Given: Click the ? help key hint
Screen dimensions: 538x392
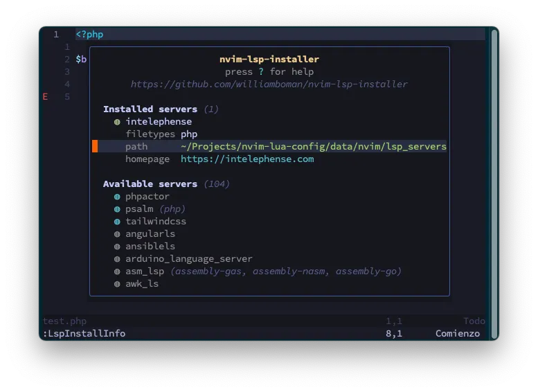Looking at the screenshot, I should point(261,72).
